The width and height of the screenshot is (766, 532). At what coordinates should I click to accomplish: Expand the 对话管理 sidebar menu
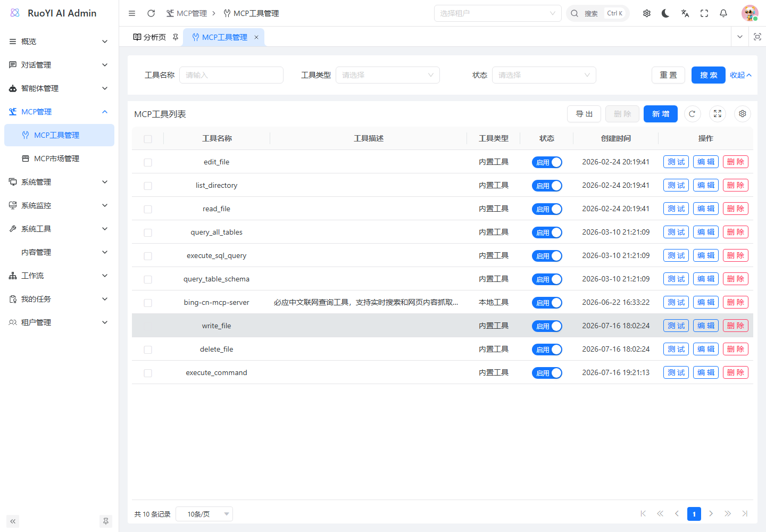(x=59, y=65)
